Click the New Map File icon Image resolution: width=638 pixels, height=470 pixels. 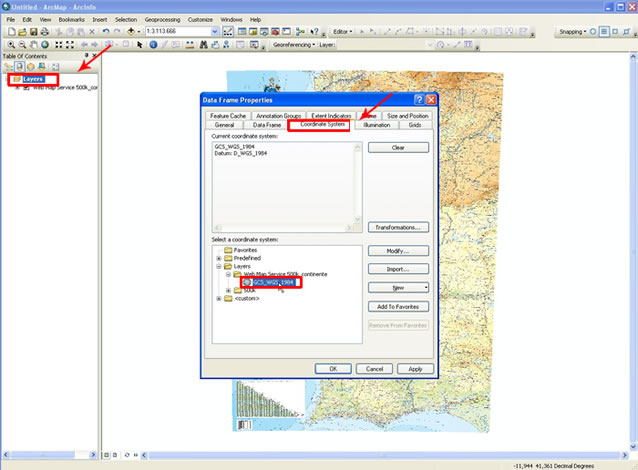click(x=12, y=31)
